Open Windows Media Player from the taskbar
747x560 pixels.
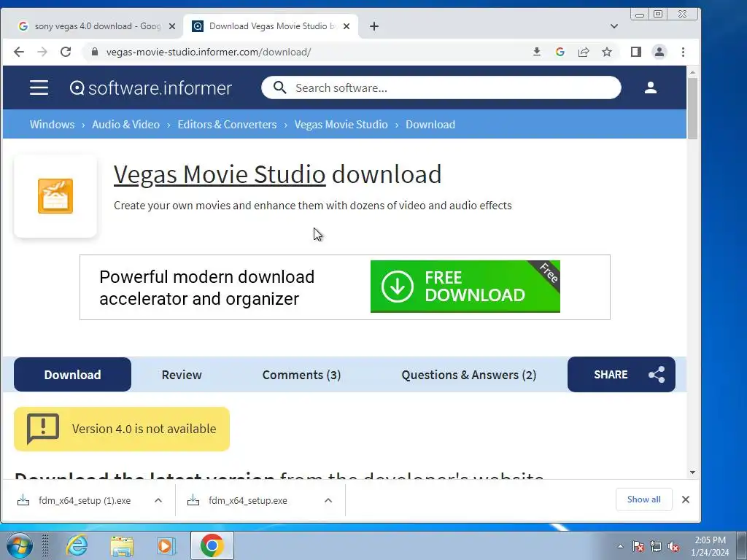point(166,545)
